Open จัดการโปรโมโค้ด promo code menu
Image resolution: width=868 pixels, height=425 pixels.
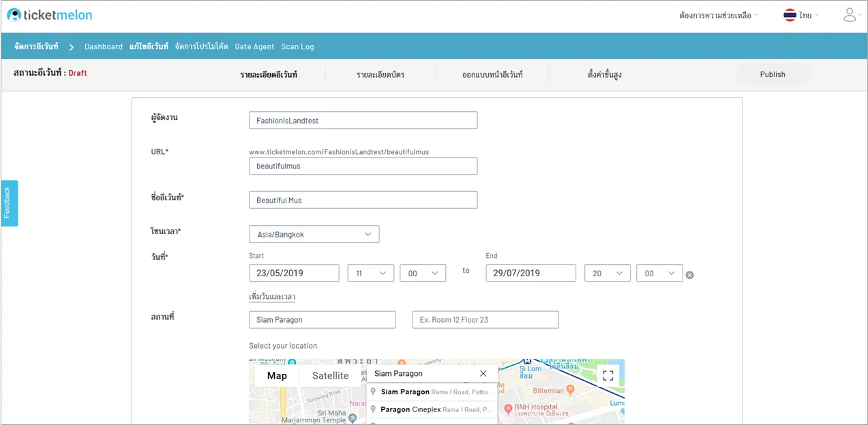201,46
